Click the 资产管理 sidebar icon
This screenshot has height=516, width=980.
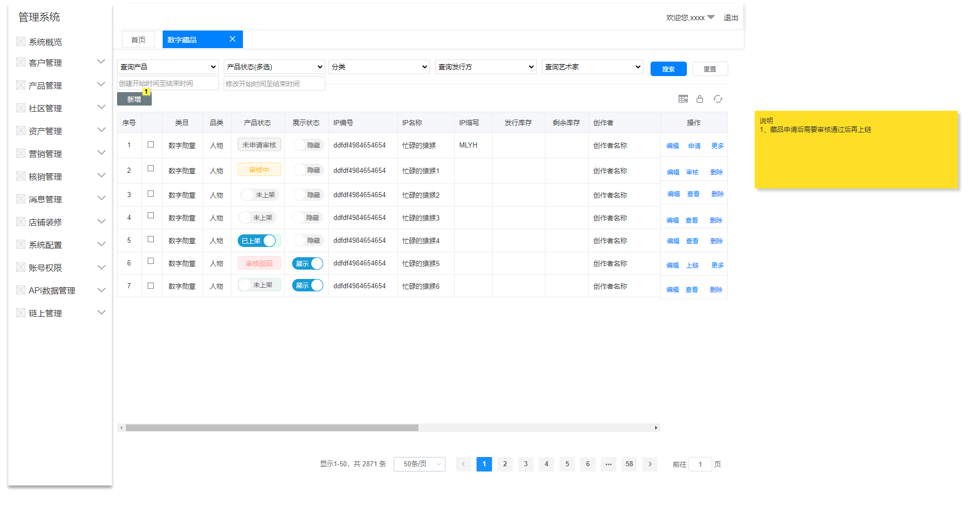point(21,130)
